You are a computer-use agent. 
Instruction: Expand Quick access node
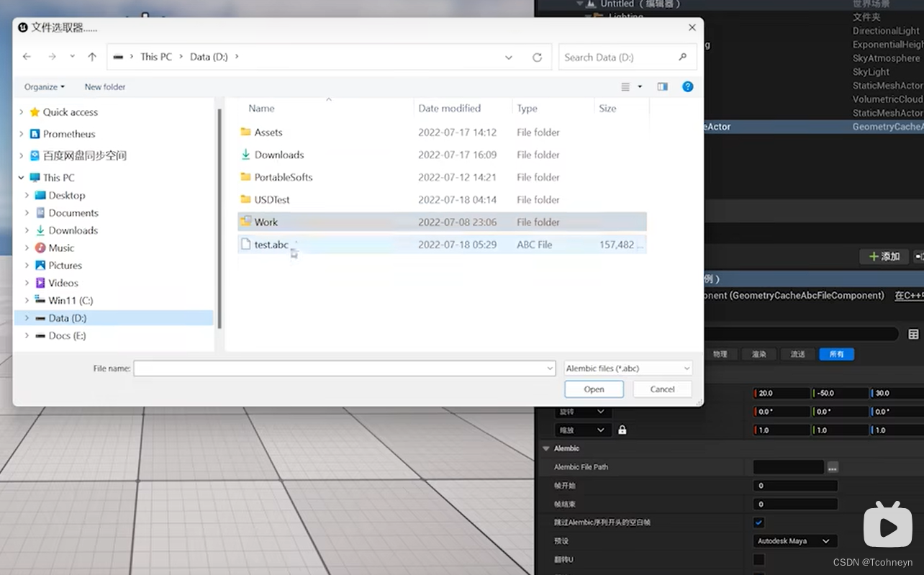21,112
